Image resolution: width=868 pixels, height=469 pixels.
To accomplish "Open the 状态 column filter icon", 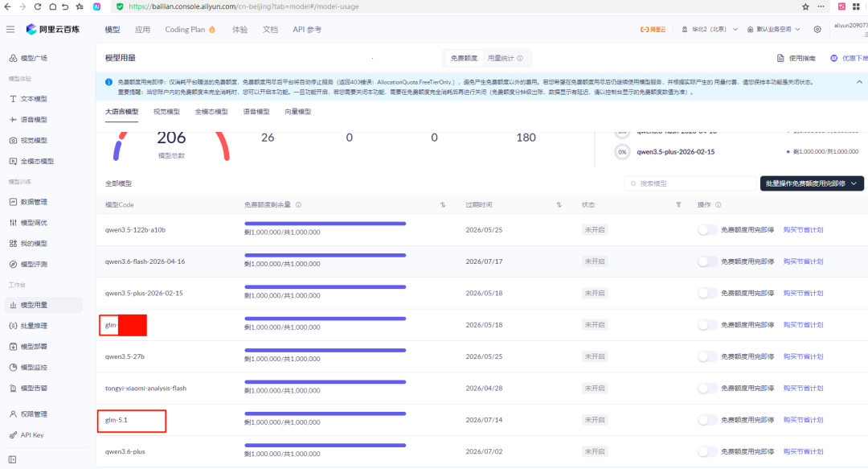I will (678, 204).
